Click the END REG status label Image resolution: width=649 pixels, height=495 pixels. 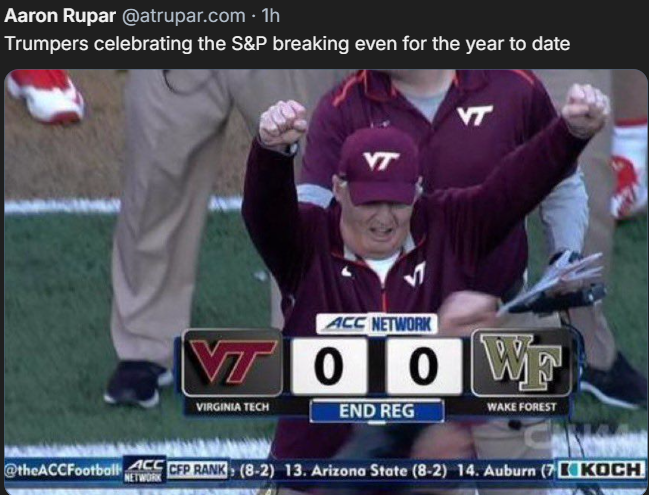coord(377,411)
